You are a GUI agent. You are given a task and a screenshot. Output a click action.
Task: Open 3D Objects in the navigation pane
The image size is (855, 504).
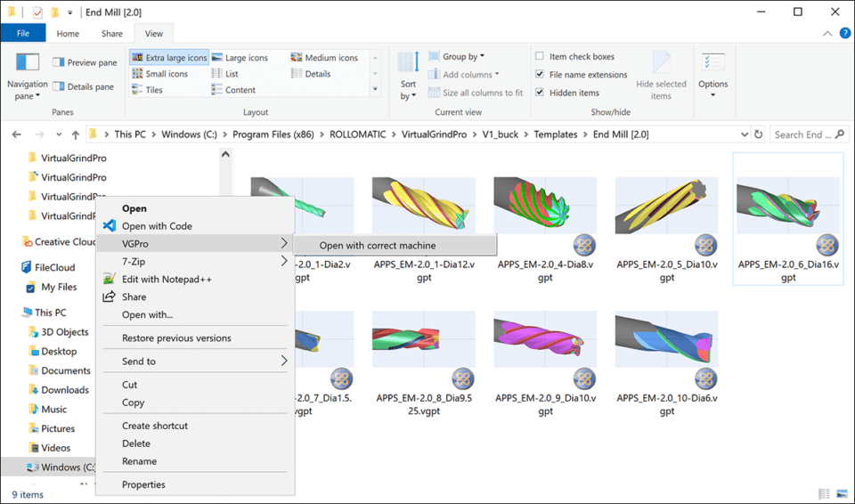58,331
